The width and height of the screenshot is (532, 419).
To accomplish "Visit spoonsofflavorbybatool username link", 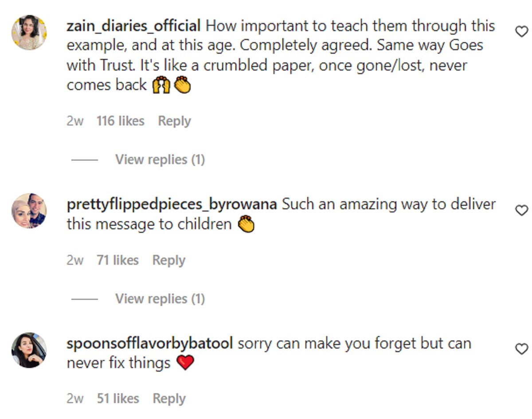I will tap(150, 344).
